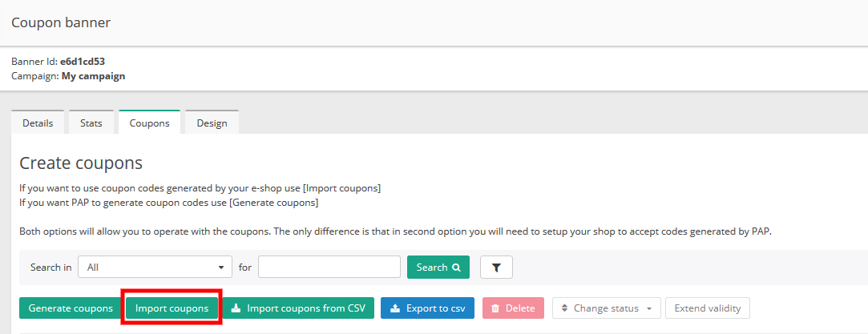Expand the Change status dropdown caret
The image size is (868, 334).
pyautogui.click(x=648, y=308)
